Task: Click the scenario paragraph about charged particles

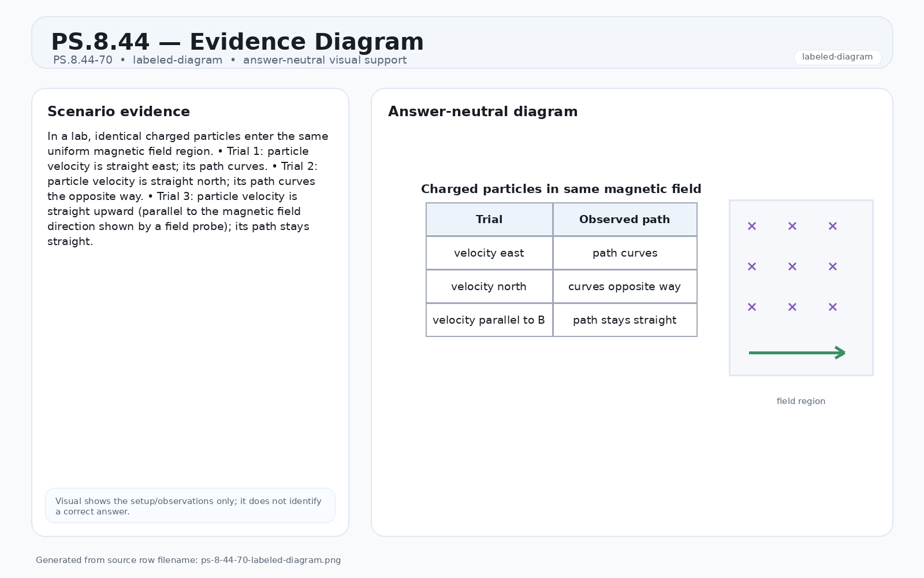Action: point(188,189)
